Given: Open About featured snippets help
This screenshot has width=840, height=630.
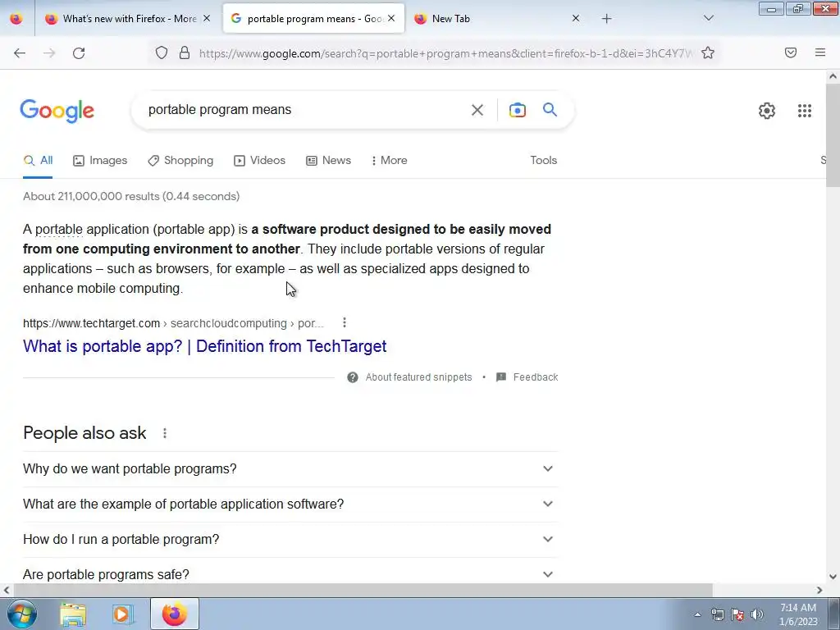Looking at the screenshot, I should click(410, 377).
